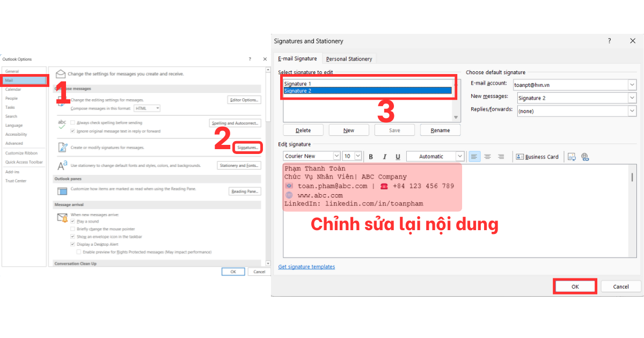Open the Automatic font color selector
Screen dimensions: 644x338
(x=461, y=156)
